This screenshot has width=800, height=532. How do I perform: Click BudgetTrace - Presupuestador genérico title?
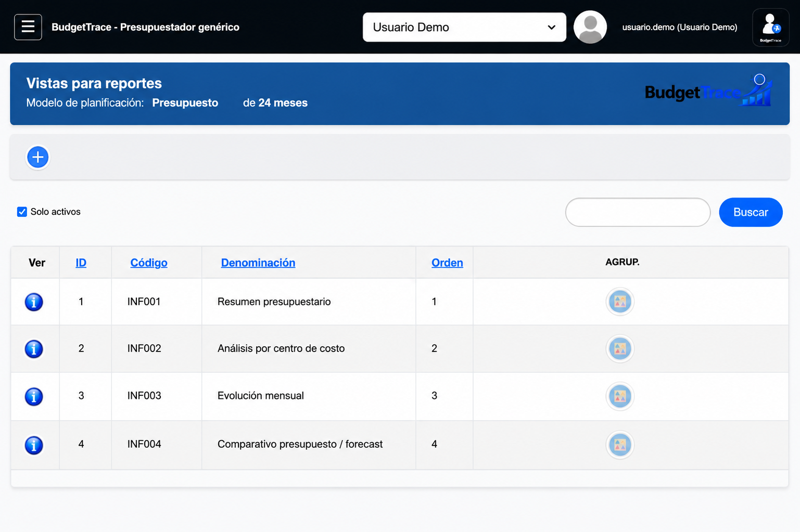coord(145,27)
